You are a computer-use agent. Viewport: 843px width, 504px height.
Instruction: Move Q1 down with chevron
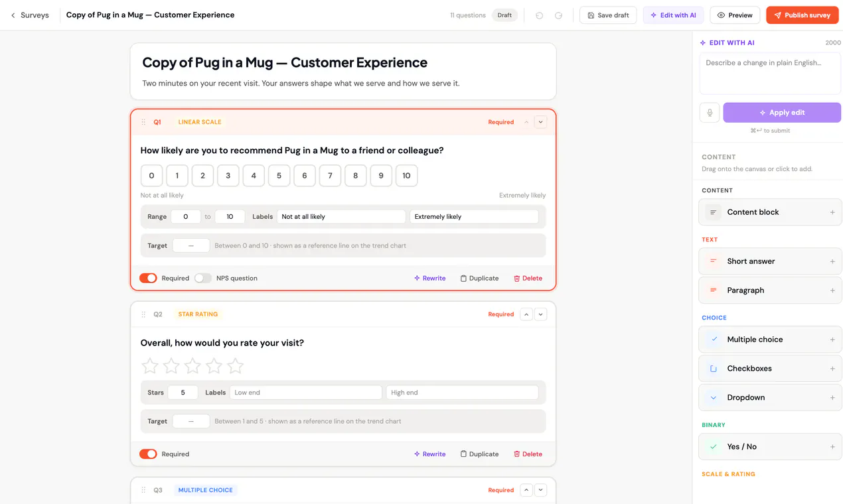coord(540,122)
